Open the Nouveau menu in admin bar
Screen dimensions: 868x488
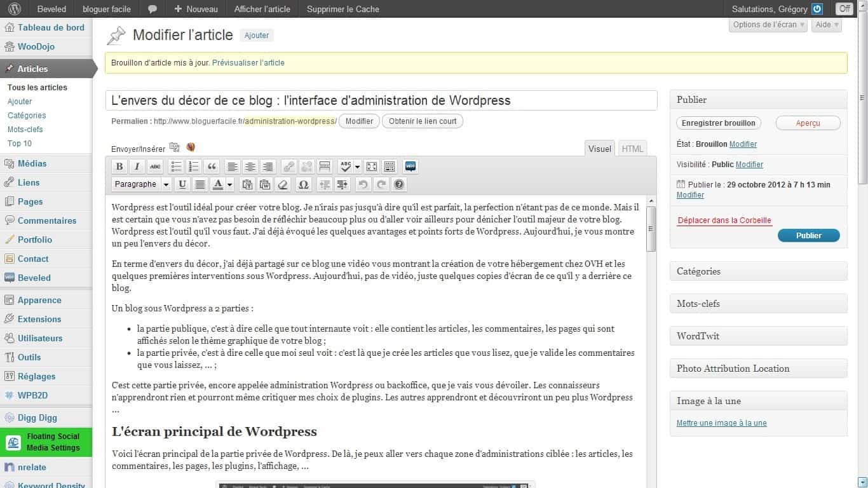[196, 9]
